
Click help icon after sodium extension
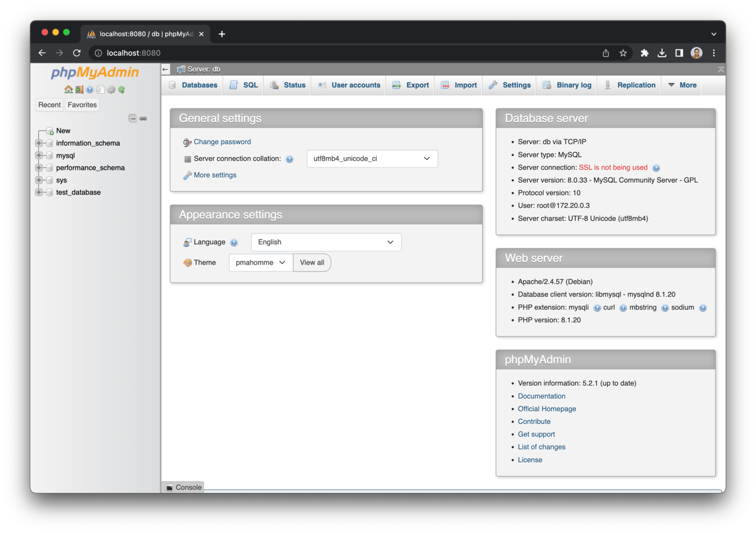click(703, 308)
